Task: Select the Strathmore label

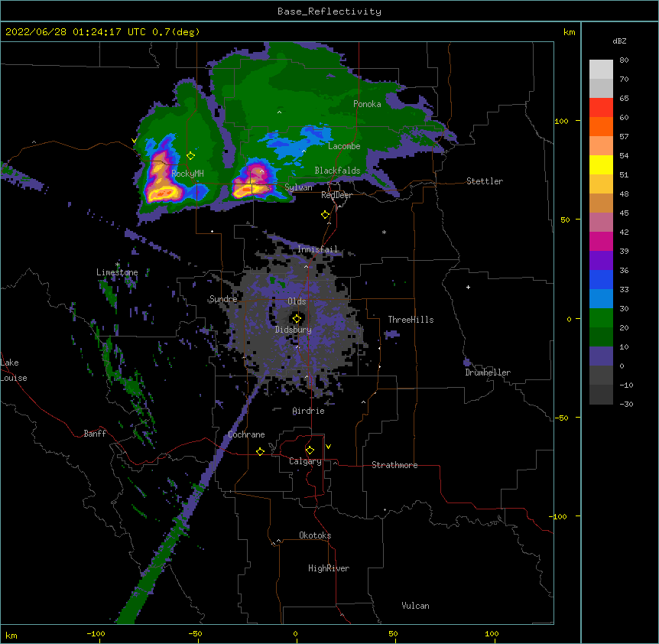Action: tap(394, 465)
